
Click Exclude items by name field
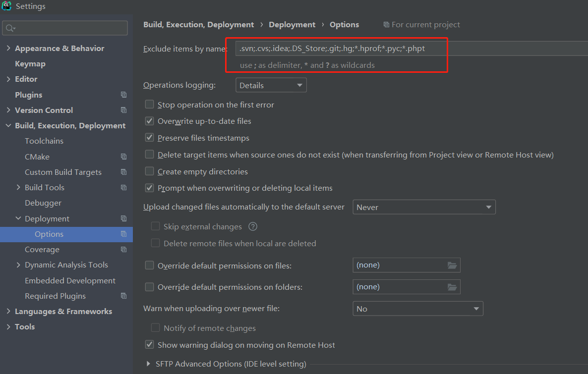point(412,49)
